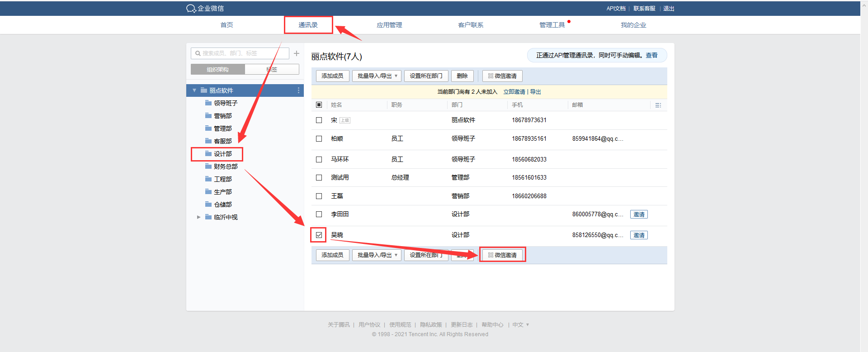Open the 客户联系 tab

(x=471, y=25)
